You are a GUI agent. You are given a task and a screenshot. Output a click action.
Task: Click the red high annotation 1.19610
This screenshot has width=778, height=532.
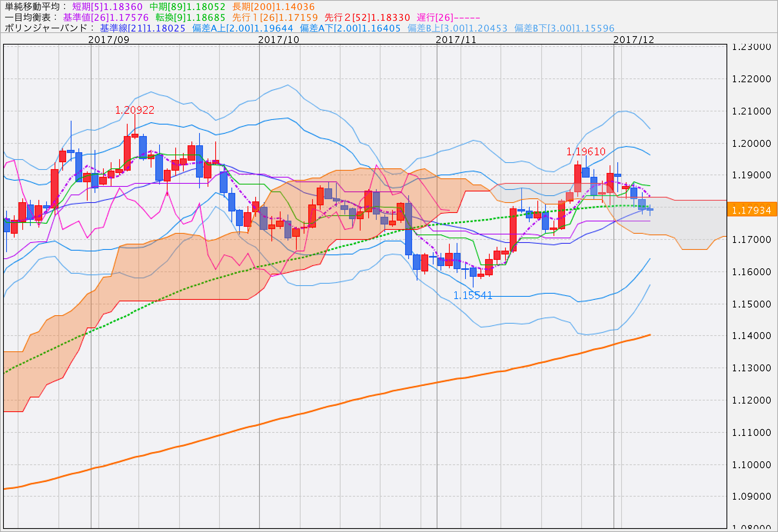[586, 151]
